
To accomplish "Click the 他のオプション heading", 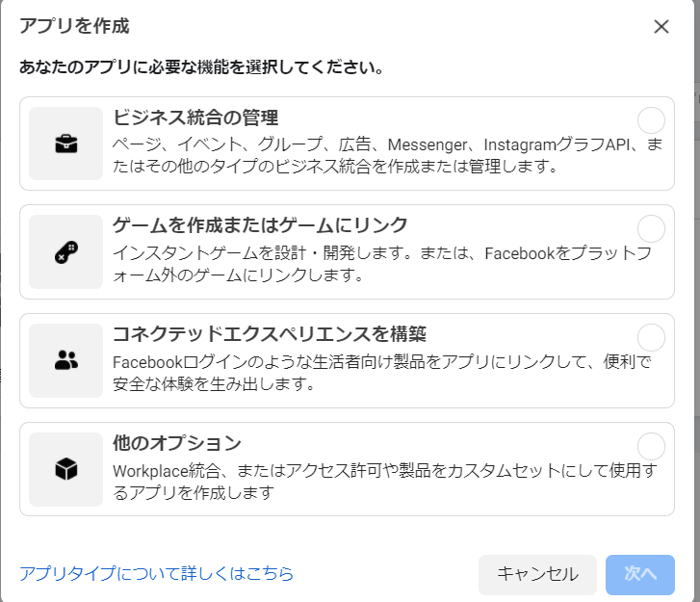I will [177, 443].
